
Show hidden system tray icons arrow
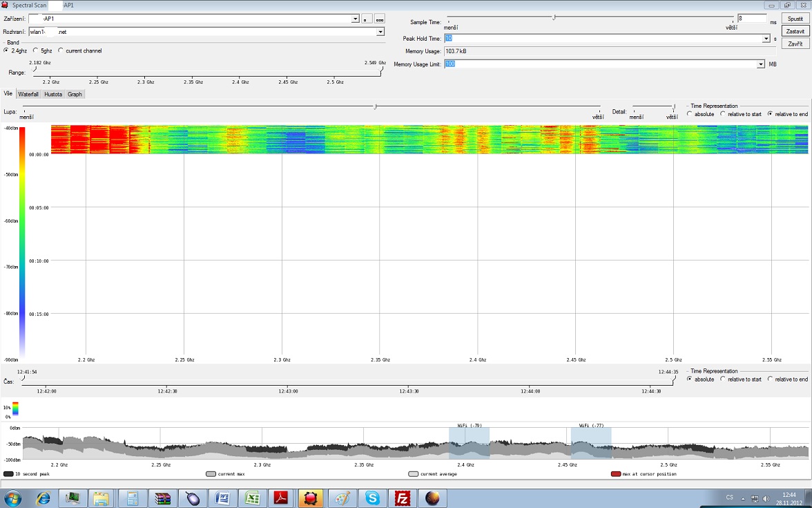point(743,498)
